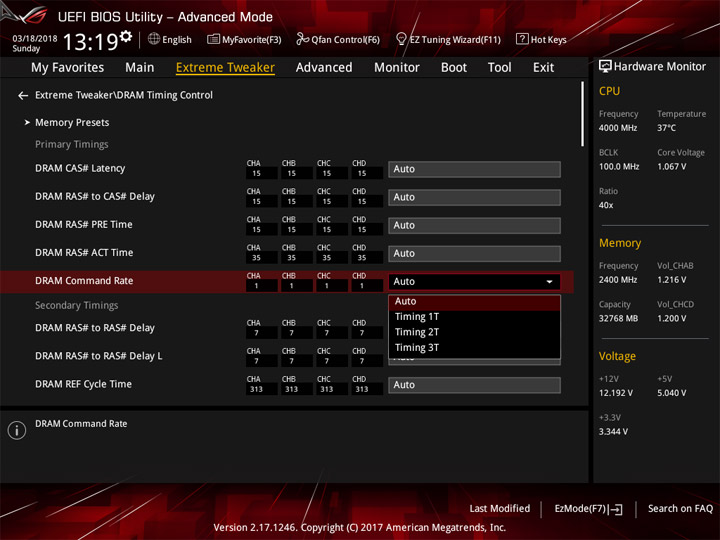This screenshot has height=540, width=720.
Task: Click CHA value of DRAM CAS# Latency
Action: point(262,174)
